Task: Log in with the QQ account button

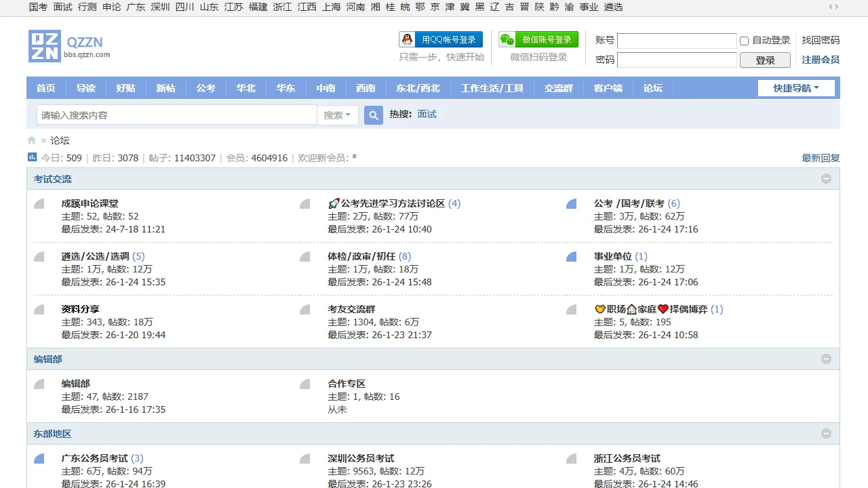Action: coord(441,39)
